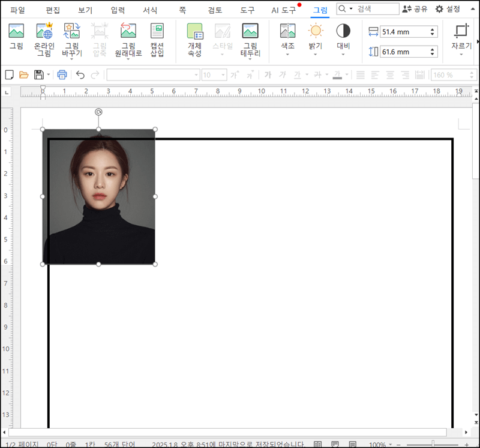
Task: Select the portrait photo in document
Action: (x=99, y=197)
